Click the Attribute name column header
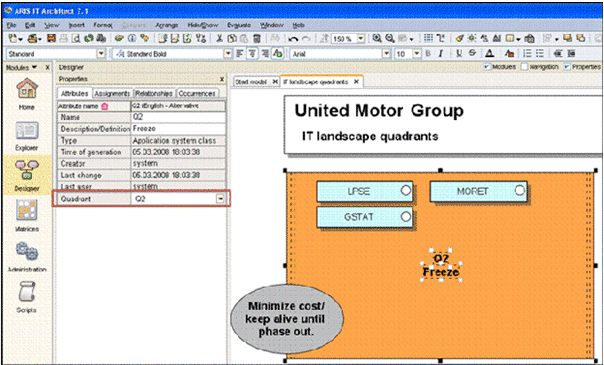Screen dimensions: 604x365 (94, 106)
